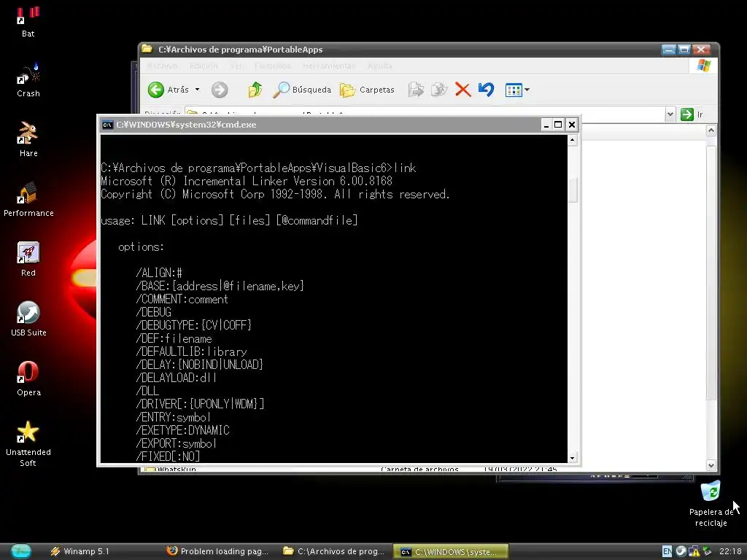Image resolution: width=747 pixels, height=560 pixels.
Task: Click the Start button on taskbar
Action: pyautogui.click(x=21, y=551)
